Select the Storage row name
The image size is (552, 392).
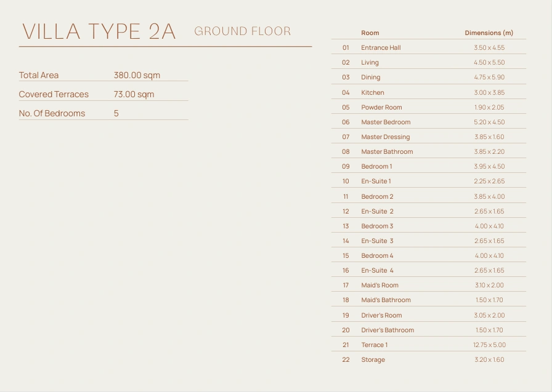click(x=373, y=359)
